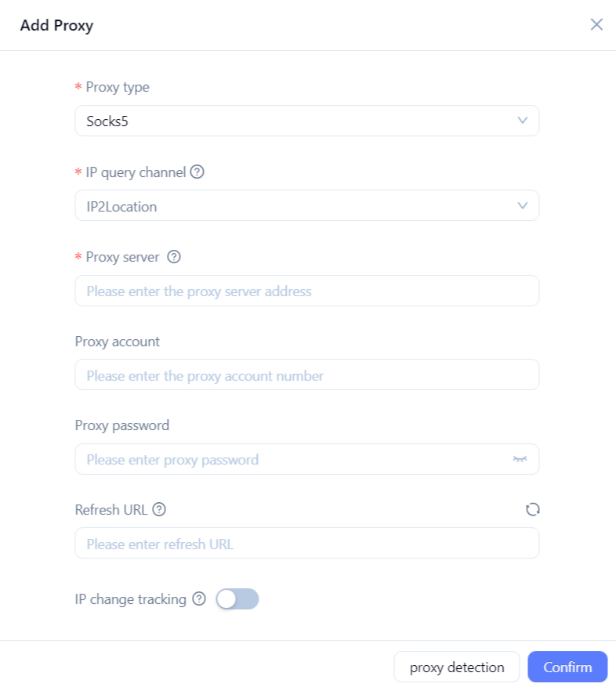616x687 pixels.
Task: Click into the refresh URL input
Action: [306, 544]
